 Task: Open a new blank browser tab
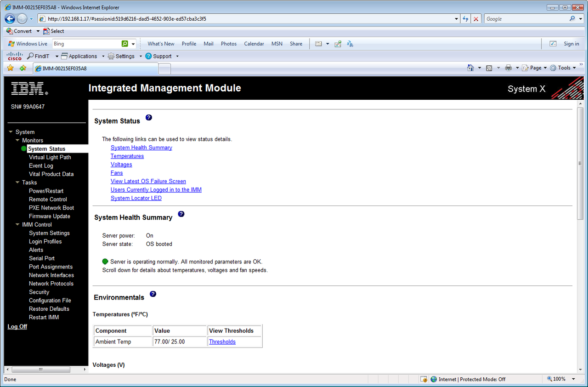pyautogui.click(x=164, y=68)
